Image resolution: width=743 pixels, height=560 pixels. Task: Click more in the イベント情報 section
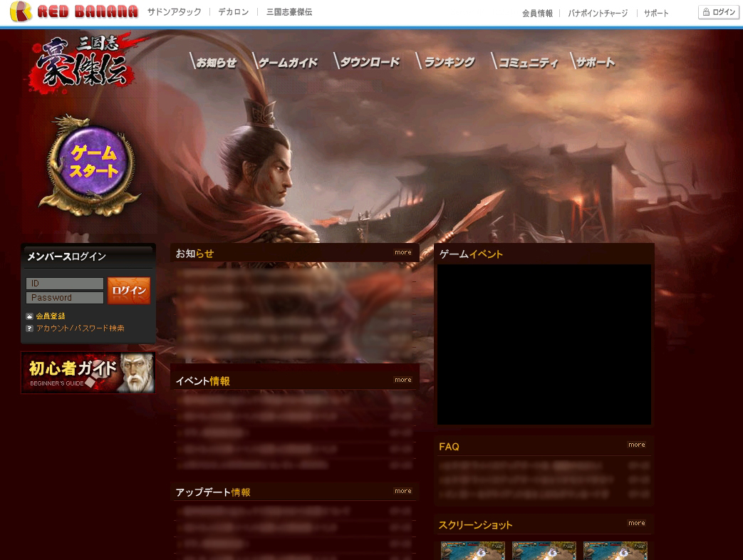pos(403,380)
